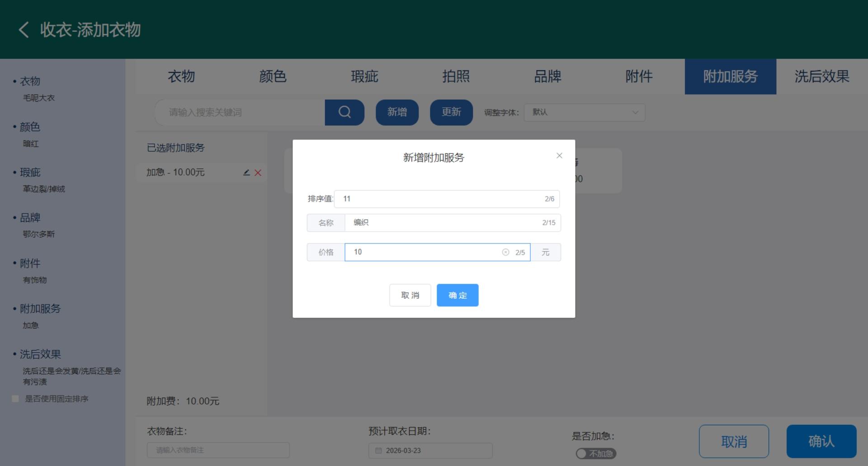Close the 新增附加服务 dialog
This screenshot has width=868, height=466.
tap(559, 156)
